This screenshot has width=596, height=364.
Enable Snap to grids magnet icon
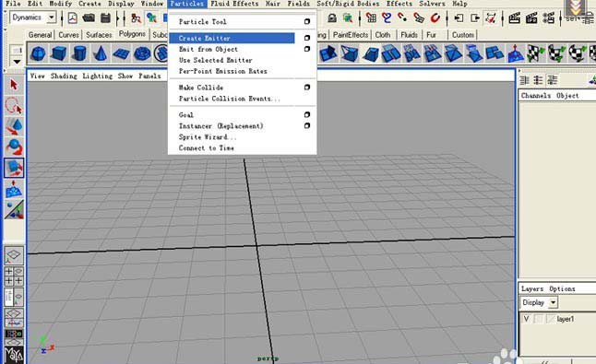click(371, 18)
